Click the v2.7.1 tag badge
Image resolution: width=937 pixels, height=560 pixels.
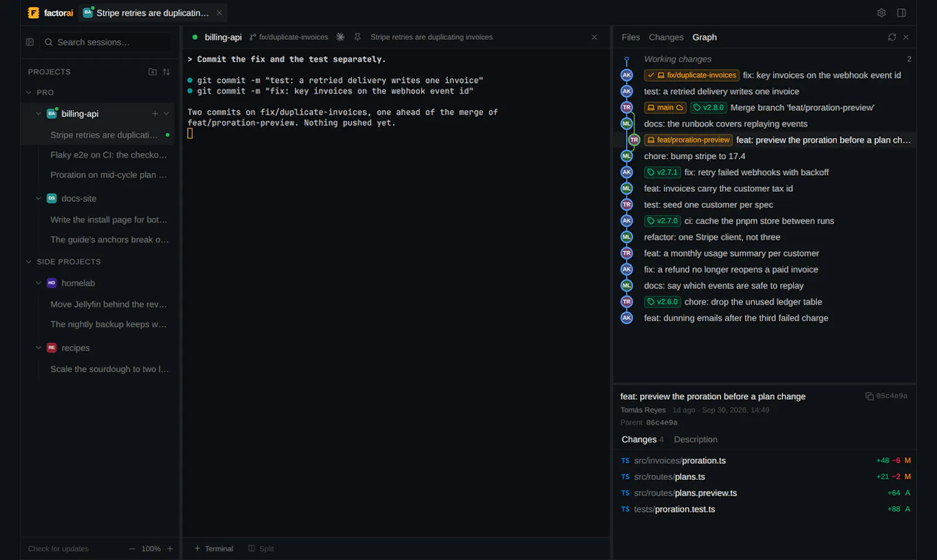click(x=662, y=173)
